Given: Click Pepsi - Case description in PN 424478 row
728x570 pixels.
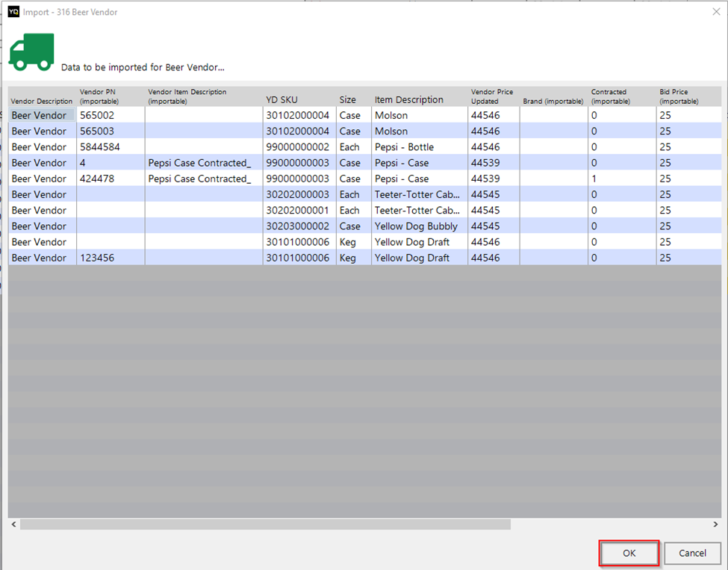Looking at the screenshot, I should [420, 179].
